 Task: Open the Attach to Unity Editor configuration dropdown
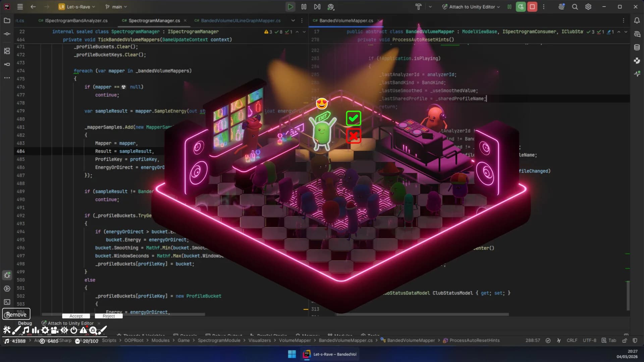(471, 7)
